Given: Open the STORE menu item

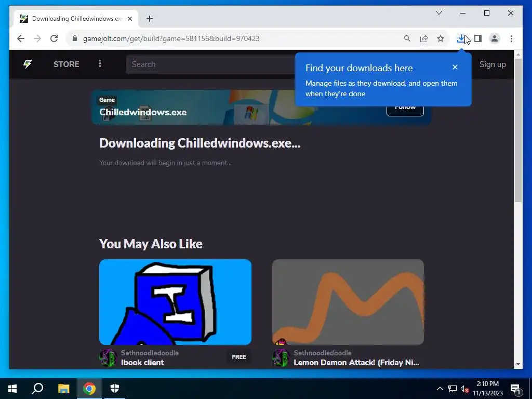Looking at the screenshot, I should tap(66, 64).
